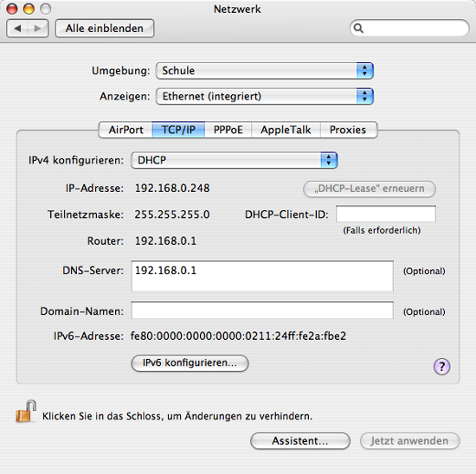The height and width of the screenshot is (474, 476).
Task: Click the red close window button
Action: (12, 9)
